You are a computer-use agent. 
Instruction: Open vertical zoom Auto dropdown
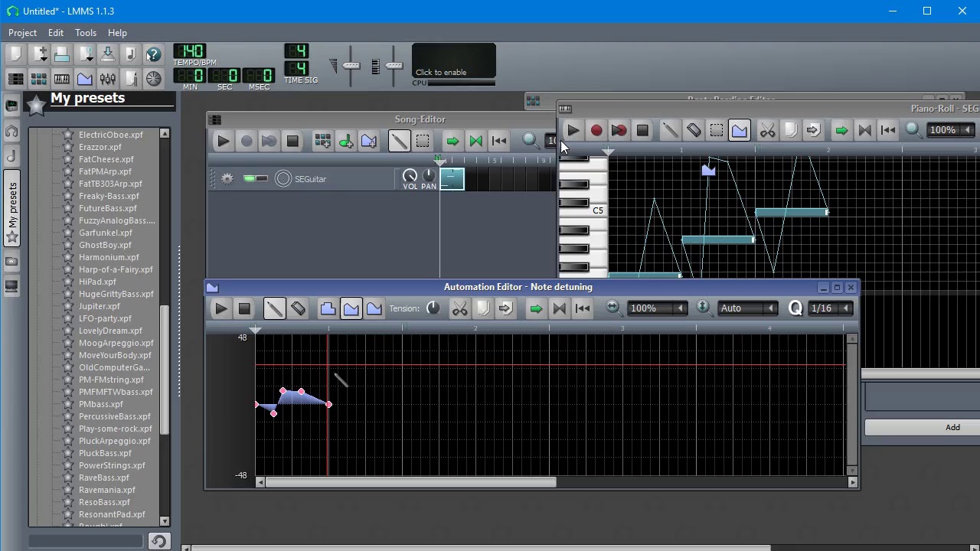[748, 308]
